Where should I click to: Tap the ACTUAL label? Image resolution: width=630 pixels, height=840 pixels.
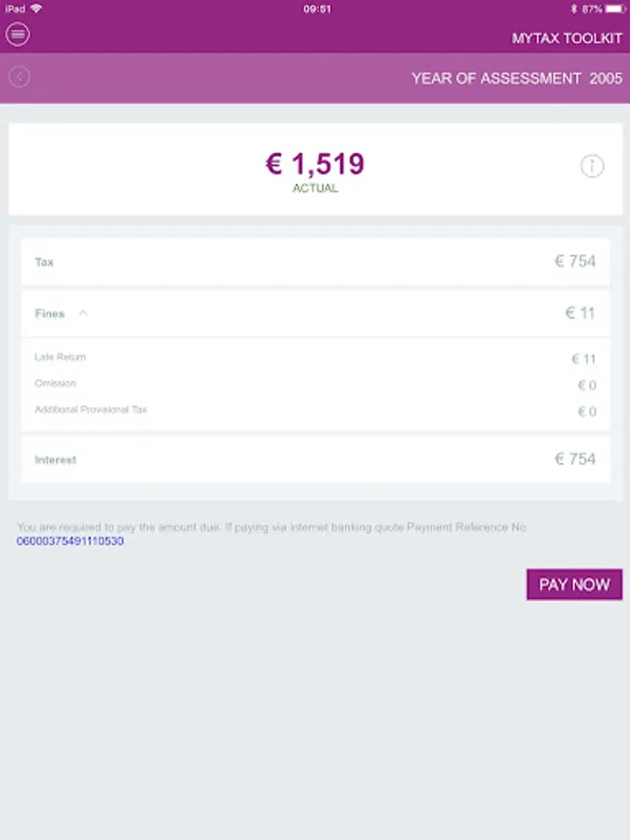point(315,189)
